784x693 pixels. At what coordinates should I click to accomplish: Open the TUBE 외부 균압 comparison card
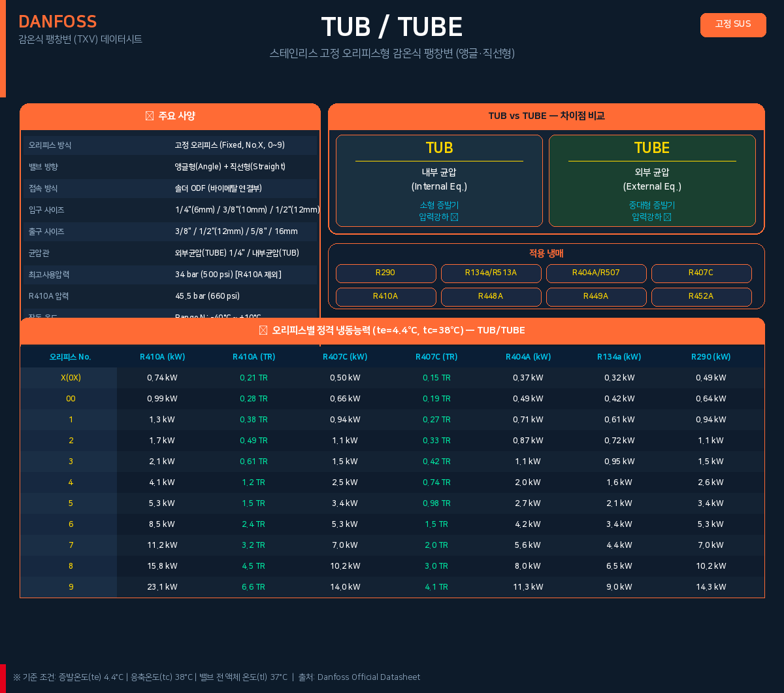[x=652, y=180]
